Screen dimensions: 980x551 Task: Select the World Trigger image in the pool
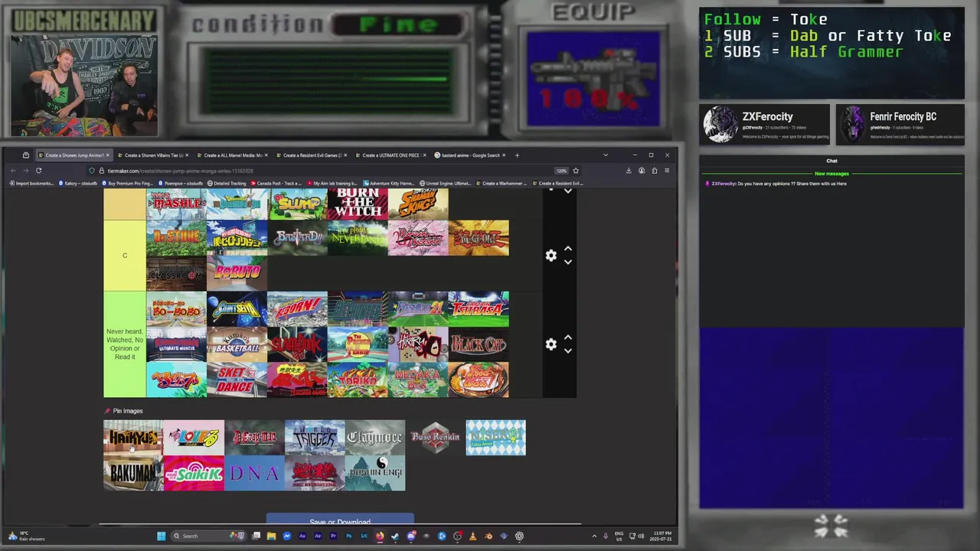click(x=315, y=437)
